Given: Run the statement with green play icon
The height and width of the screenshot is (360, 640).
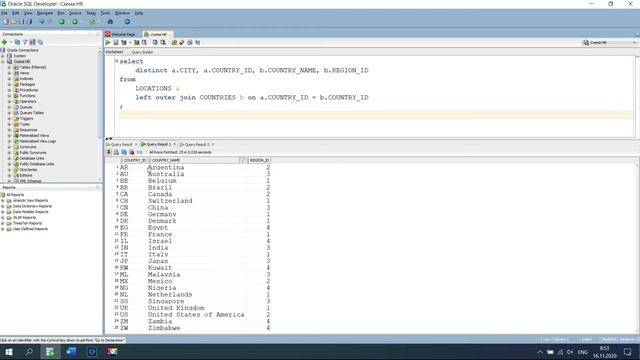Looking at the screenshot, I should (108, 42).
